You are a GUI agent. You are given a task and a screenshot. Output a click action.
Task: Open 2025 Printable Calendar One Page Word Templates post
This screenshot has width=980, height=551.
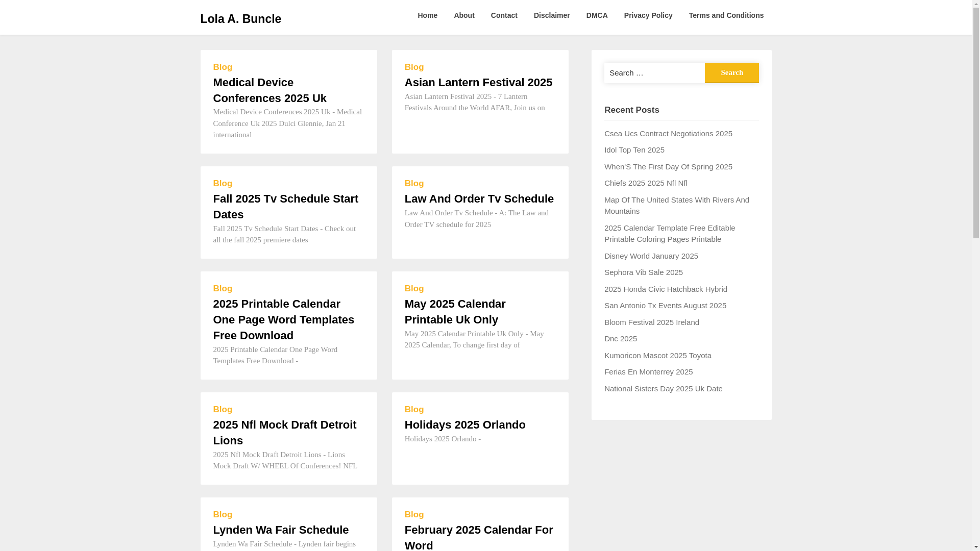coord(284,319)
